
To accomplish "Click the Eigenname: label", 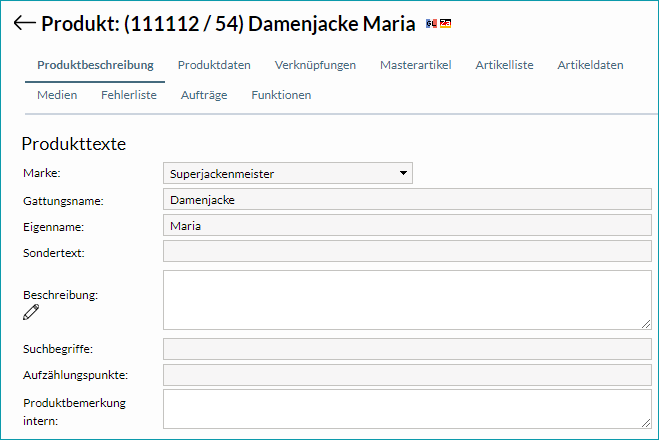I will (53, 227).
